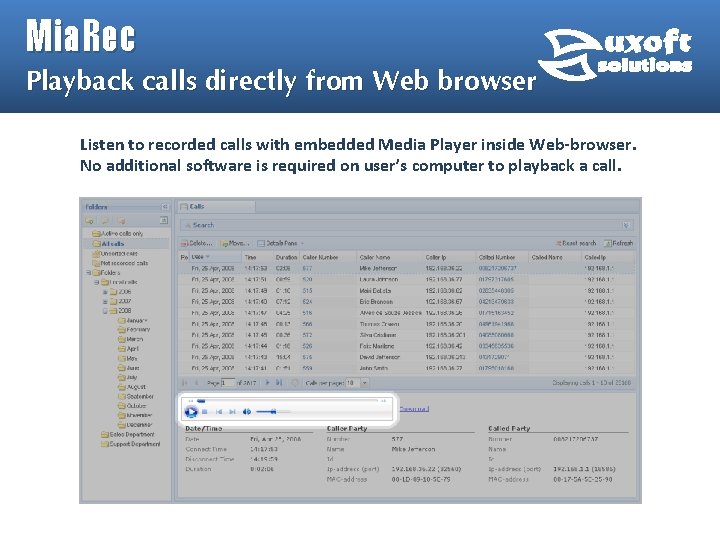Click the third folder toolbar icon under Folders
This screenshot has height=540, width=720.
click(x=121, y=221)
